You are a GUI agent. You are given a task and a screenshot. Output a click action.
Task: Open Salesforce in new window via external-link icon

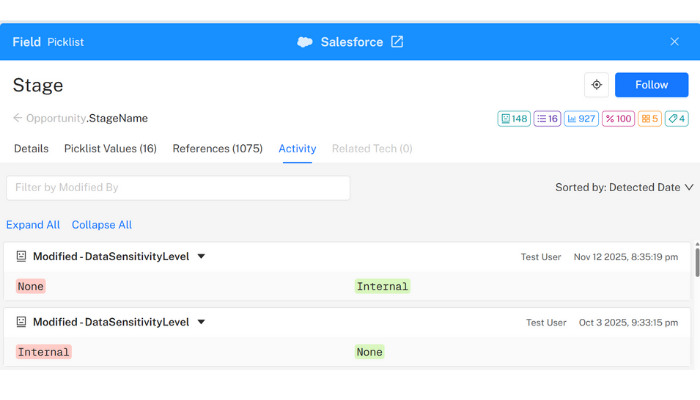point(397,42)
